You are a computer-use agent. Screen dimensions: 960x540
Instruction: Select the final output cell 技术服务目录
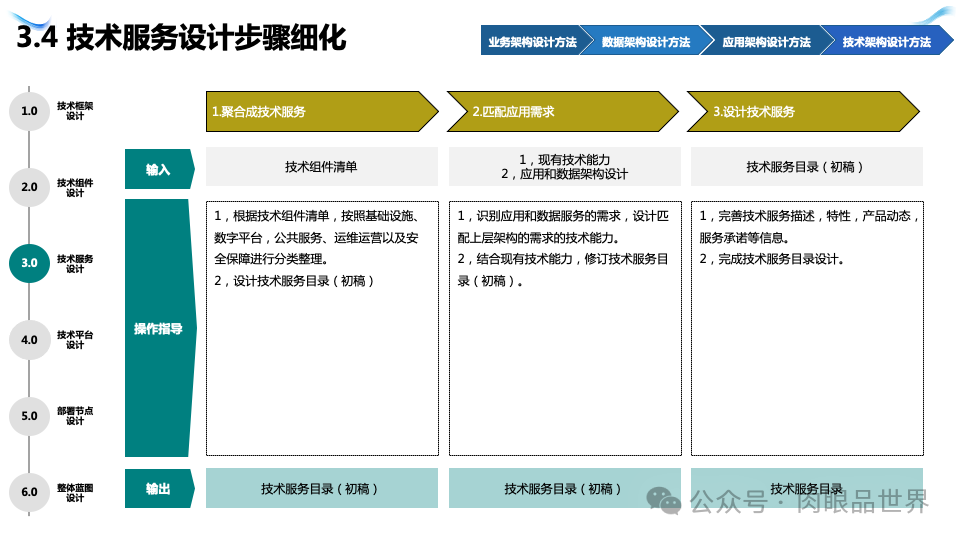(x=806, y=488)
